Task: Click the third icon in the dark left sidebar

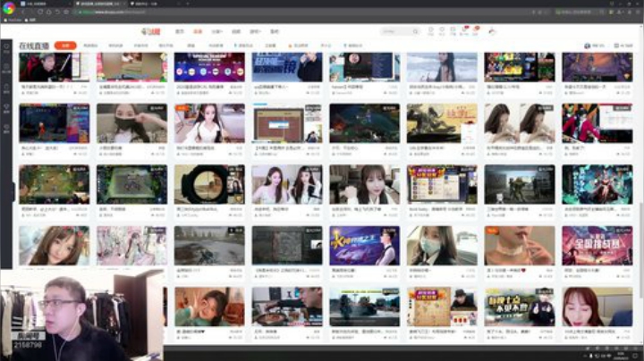Action: [x=6, y=88]
